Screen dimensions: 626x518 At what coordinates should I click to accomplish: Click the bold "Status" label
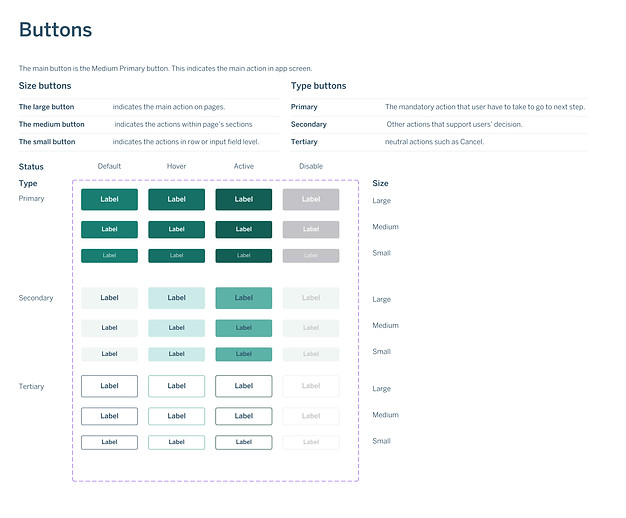(x=31, y=167)
